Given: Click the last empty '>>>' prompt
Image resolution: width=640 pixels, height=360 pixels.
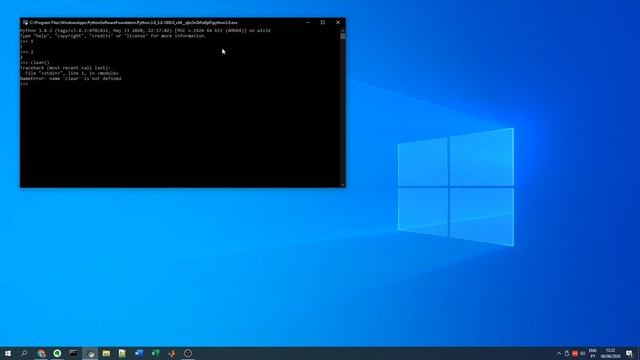Looking at the screenshot, I should pos(24,84).
